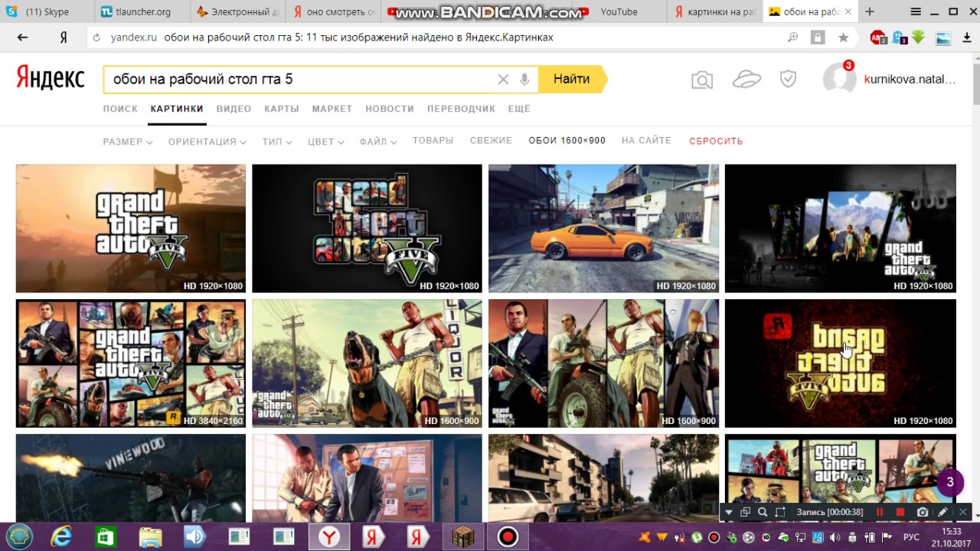The height and width of the screenshot is (551, 980).
Task: Reload page using the refresh icon
Action: (96, 37)
